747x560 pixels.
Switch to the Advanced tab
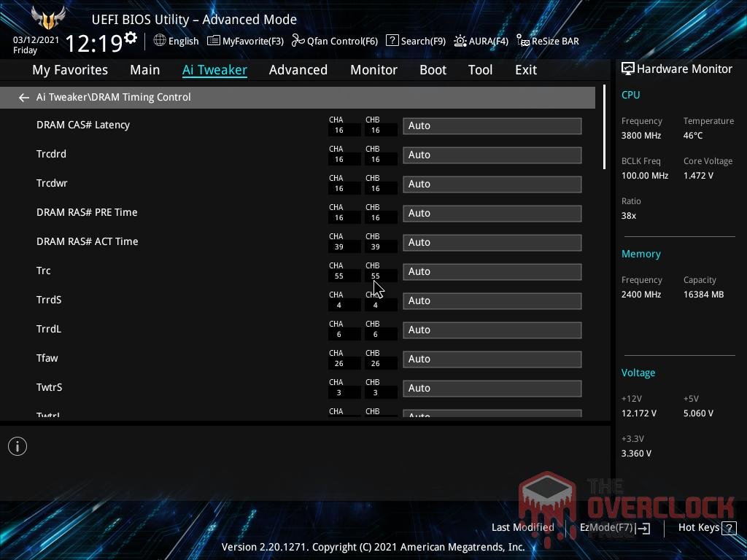pos(298,70)
